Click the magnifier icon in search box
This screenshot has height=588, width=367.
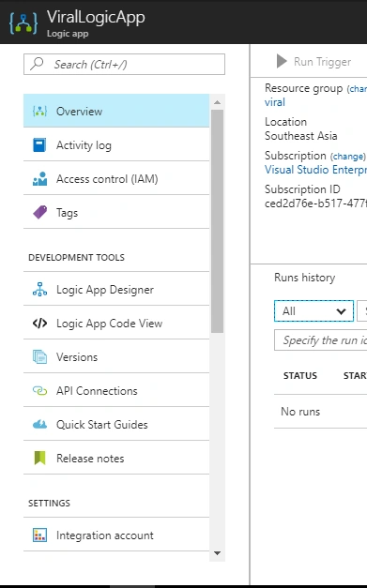[37, 64]
